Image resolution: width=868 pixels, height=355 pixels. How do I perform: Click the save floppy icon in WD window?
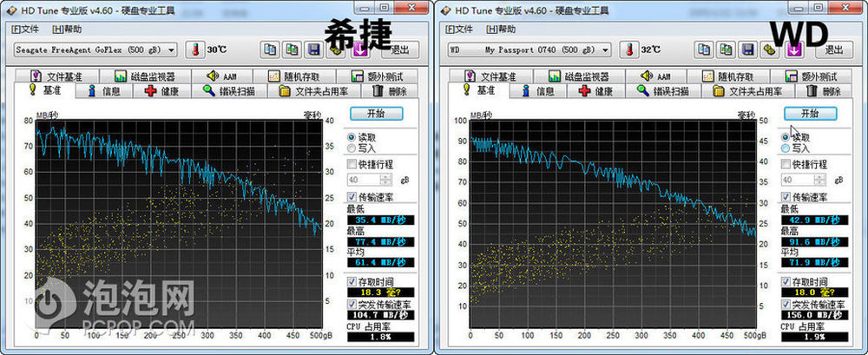click(x=748, y=49)
